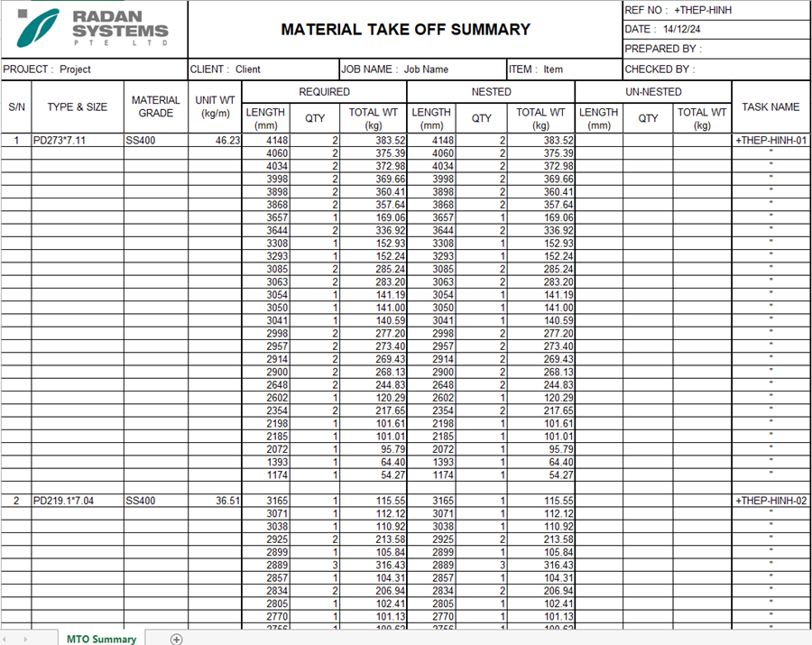Click the NESTED group header
Viewport: 812px width, 645px height.
pyautogui.click(x=492, y=92)
